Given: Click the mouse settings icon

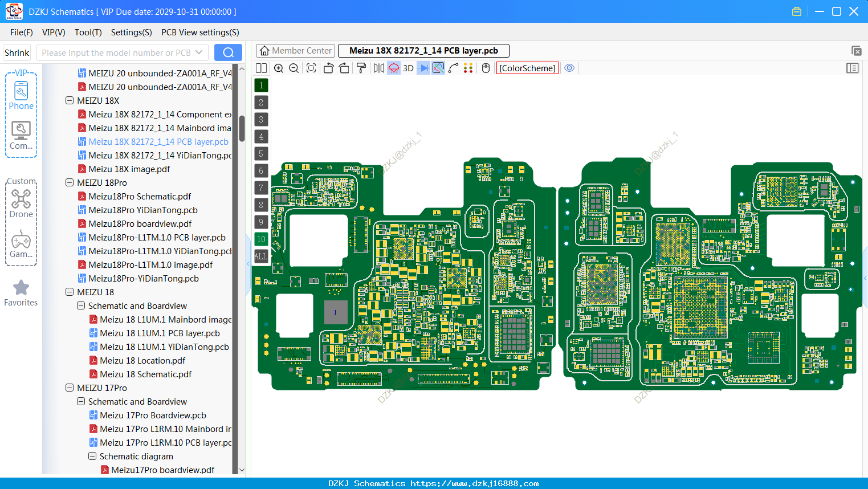Looking at the screenshot, I should (x=486, y=68).
